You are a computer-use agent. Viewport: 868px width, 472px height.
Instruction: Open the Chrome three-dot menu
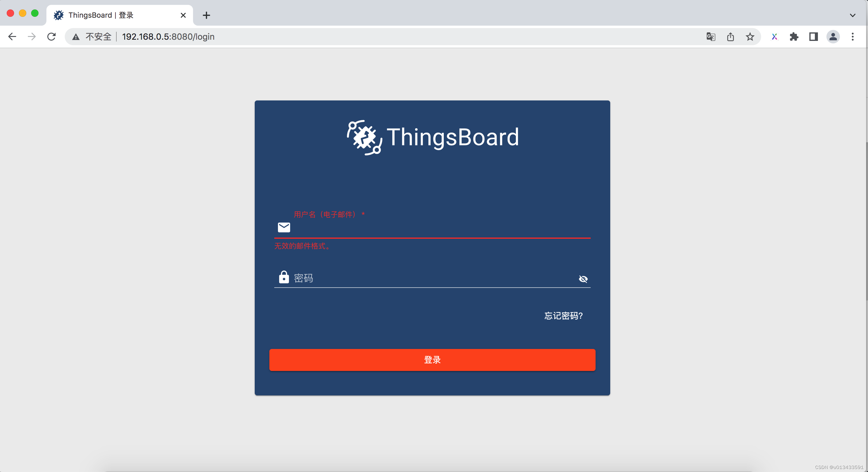[x=853, y=36]
